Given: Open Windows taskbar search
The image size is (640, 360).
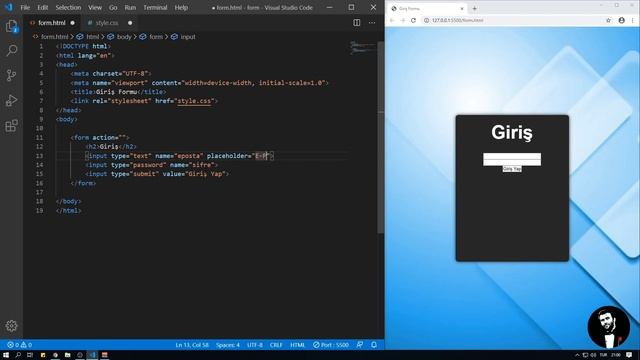Looking at the screenshot, I should [x=18, y=355].
